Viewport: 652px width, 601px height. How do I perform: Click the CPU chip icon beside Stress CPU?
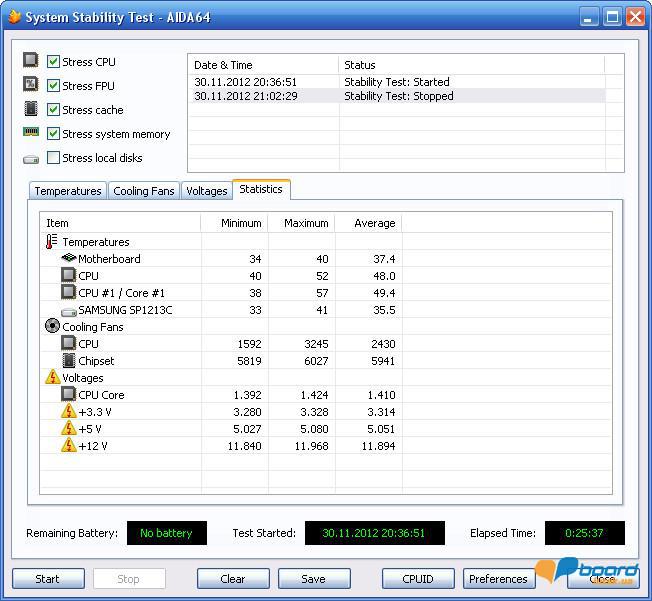[31, 61]
